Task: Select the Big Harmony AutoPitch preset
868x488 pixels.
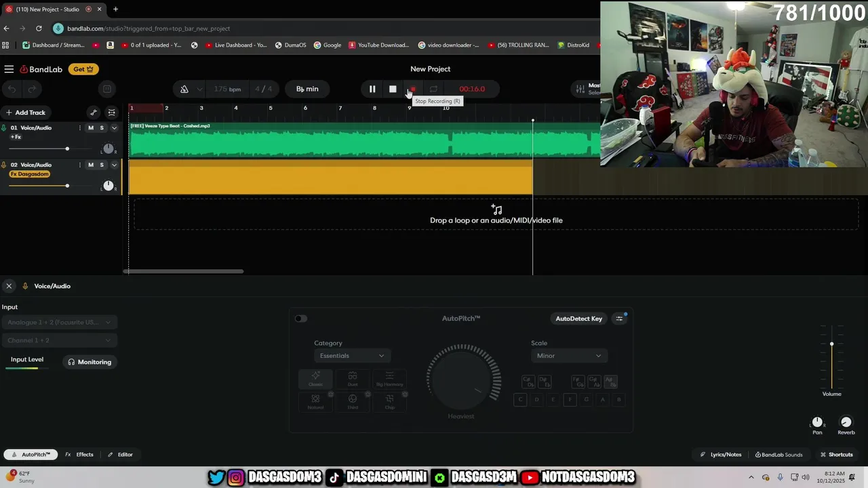Action: pos(389,378)
